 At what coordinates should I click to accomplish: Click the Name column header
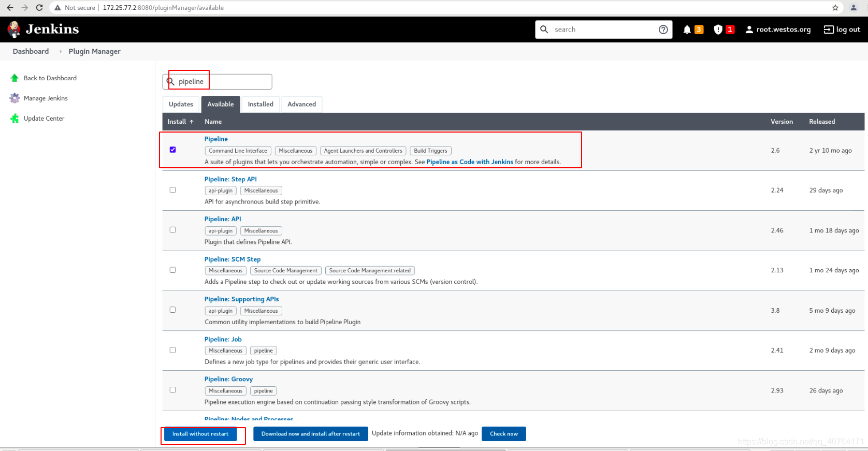tap(213, 122)
